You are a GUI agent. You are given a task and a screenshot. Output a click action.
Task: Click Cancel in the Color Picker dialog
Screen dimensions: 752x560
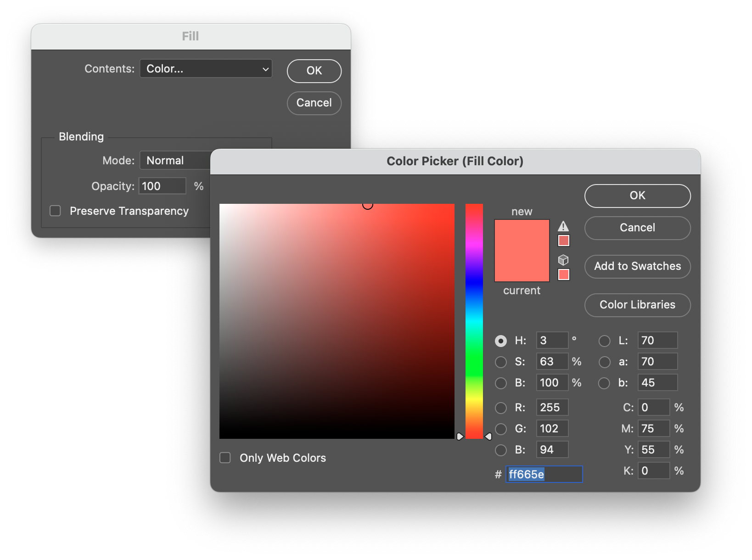click(x=638, y=228)
